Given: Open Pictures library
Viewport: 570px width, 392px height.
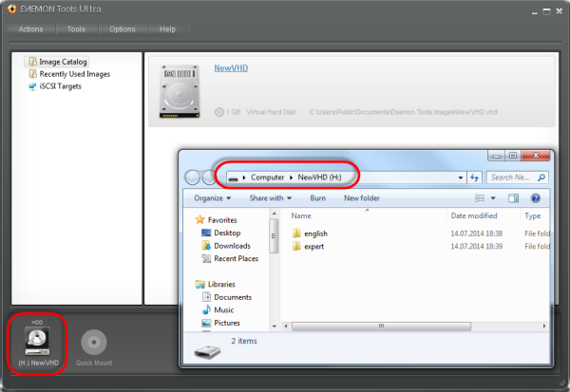Looking at the screenshot, I should [x=227, y=323].
